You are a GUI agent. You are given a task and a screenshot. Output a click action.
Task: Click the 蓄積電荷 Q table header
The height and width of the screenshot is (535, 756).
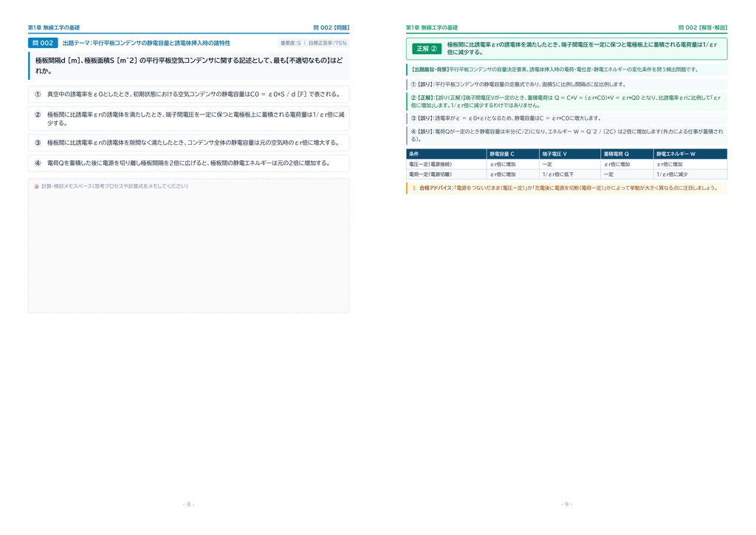pos(627,154)
